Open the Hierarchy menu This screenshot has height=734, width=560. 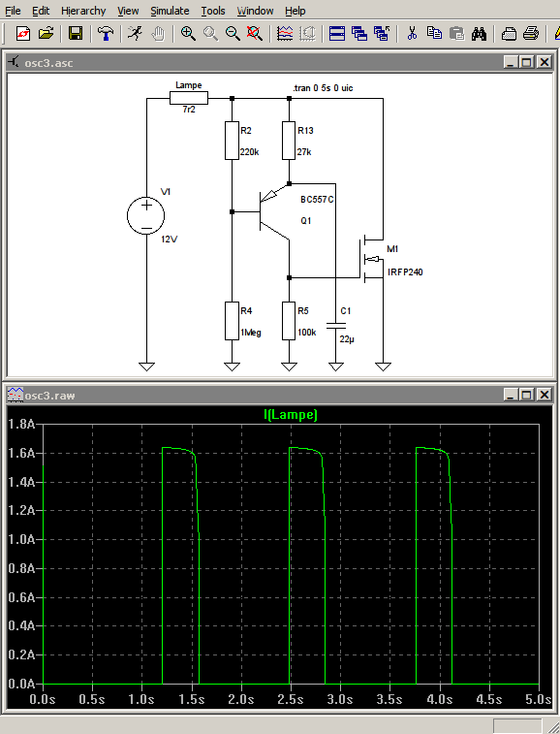tap(83, 11)
